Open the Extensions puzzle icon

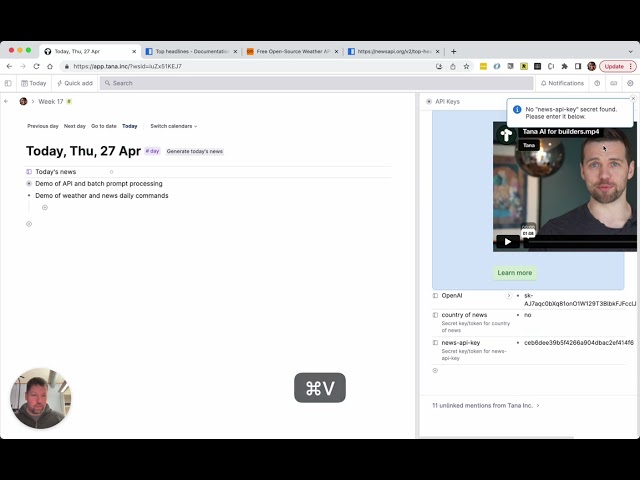[x=564, y=66]
